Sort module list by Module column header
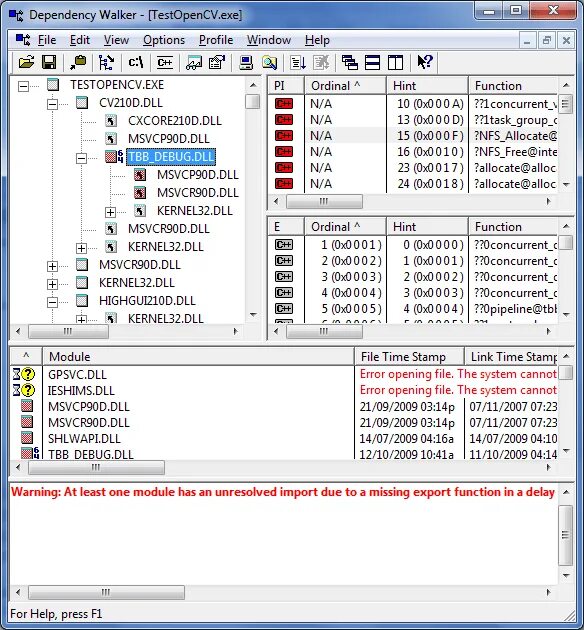584x630 pixels. click(198, 356)
